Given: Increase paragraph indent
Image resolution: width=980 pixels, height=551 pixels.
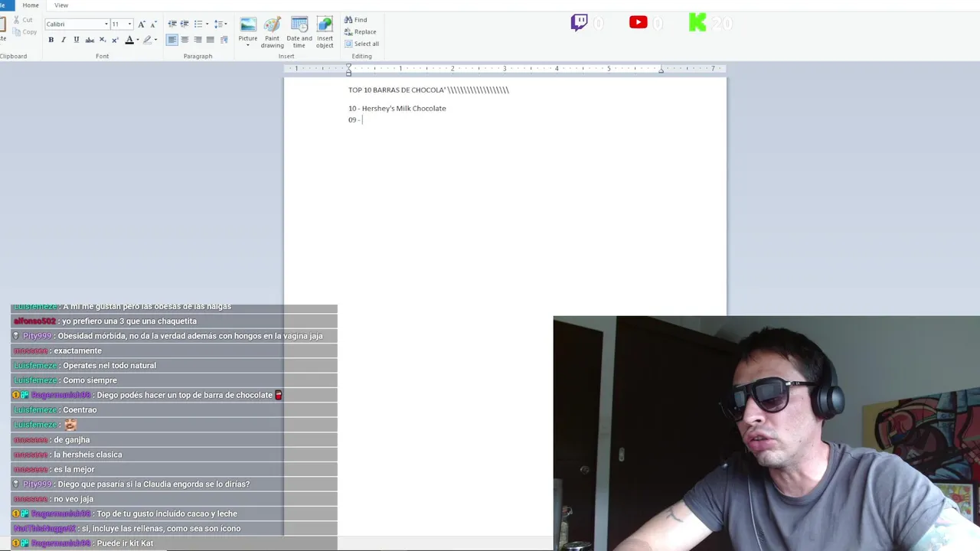Looking at the screenshot, I should [x=185, y=24].
